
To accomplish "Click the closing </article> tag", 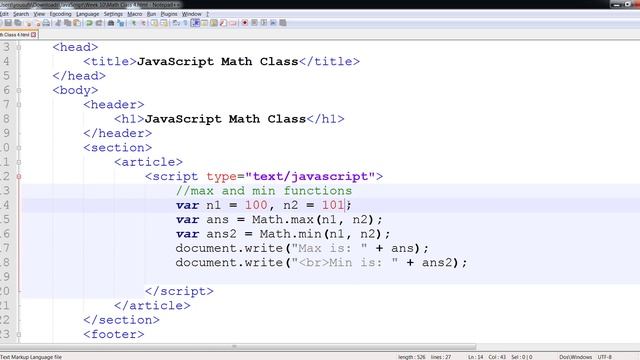I will [x=152, y=306].
